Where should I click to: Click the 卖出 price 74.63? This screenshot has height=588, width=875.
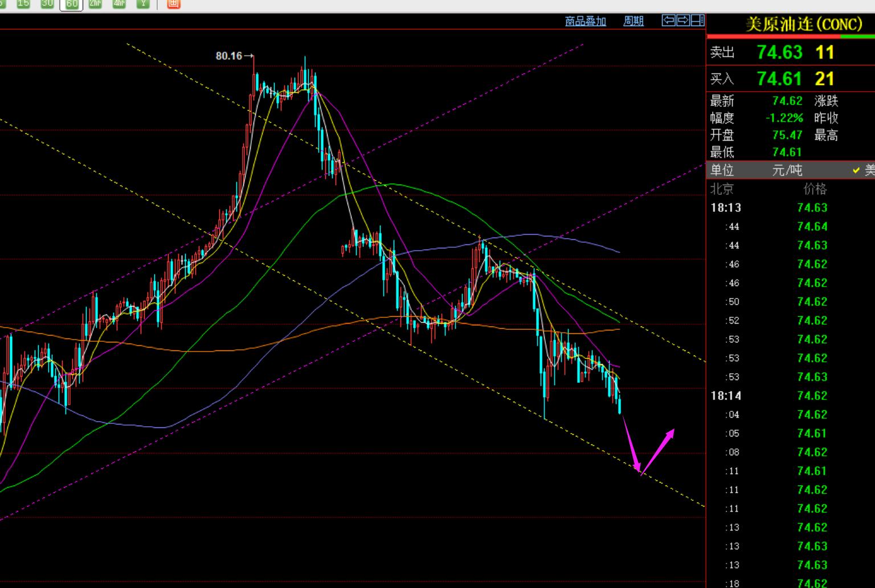(779, 52)
